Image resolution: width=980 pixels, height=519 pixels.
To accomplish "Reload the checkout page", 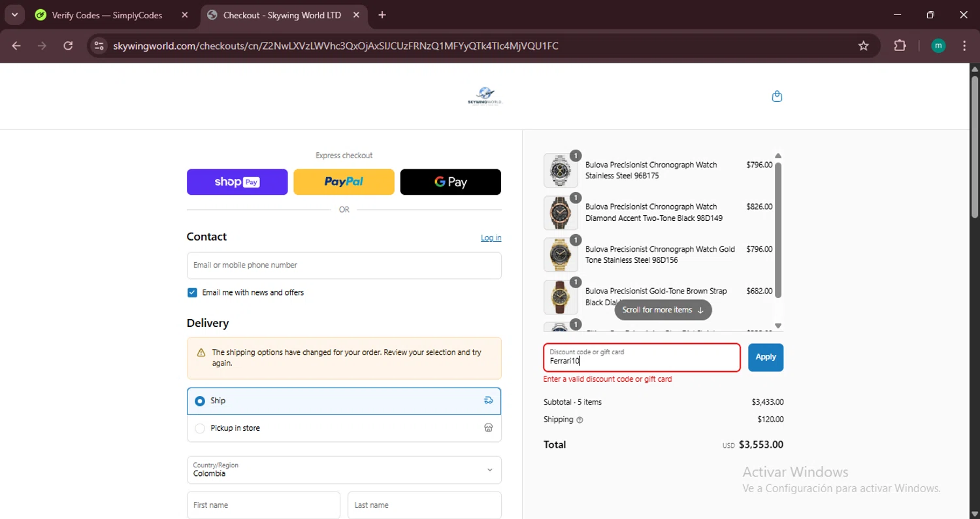I will [x=68, y=46].
